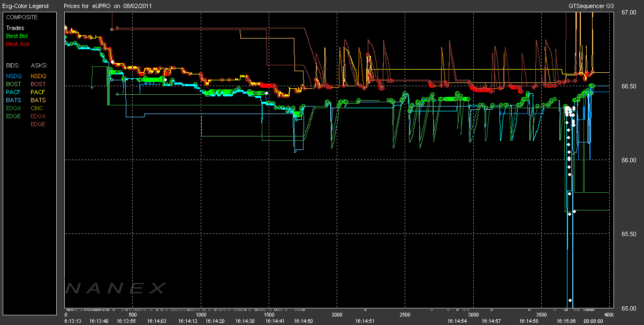Click the Trades entry in the composite legend
The height and width of the screenshot is (325, 644).
pos(15,28)
